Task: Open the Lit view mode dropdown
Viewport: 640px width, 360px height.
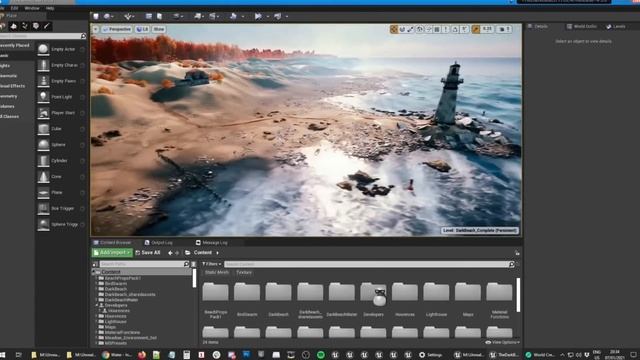Action: (142, 29)
